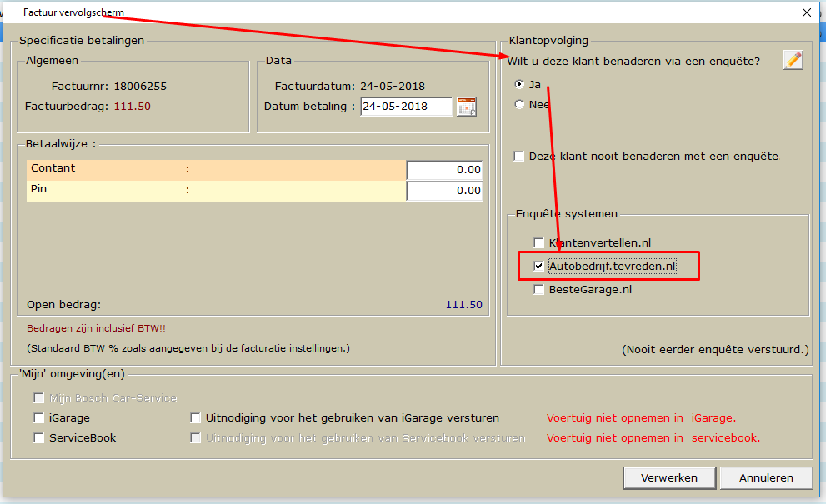This screenshot has height=504, width=826.
Task: Check the BesteGarage.nl survey option
Action: tap(539, 290)
